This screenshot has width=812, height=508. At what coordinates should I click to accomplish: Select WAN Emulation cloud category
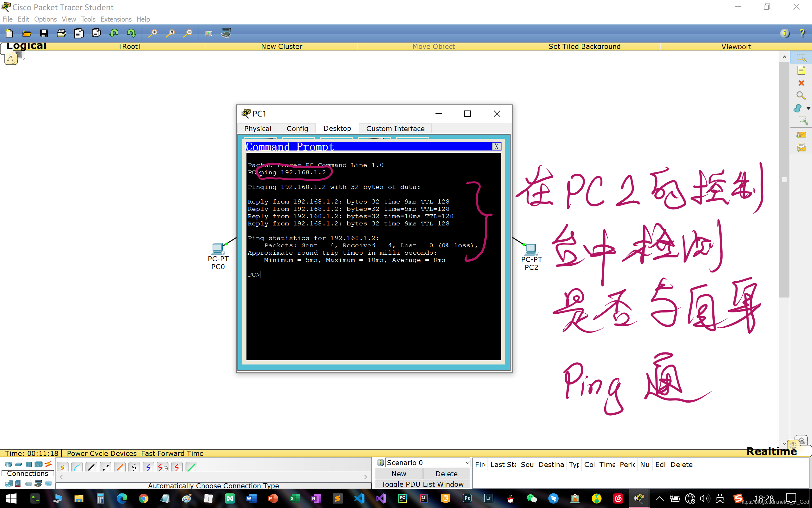29,484
